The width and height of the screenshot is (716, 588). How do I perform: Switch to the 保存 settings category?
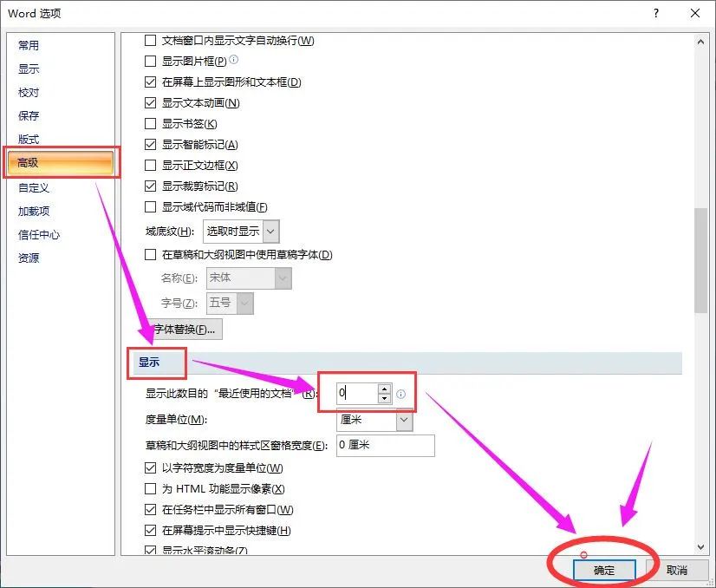[29, 115]
